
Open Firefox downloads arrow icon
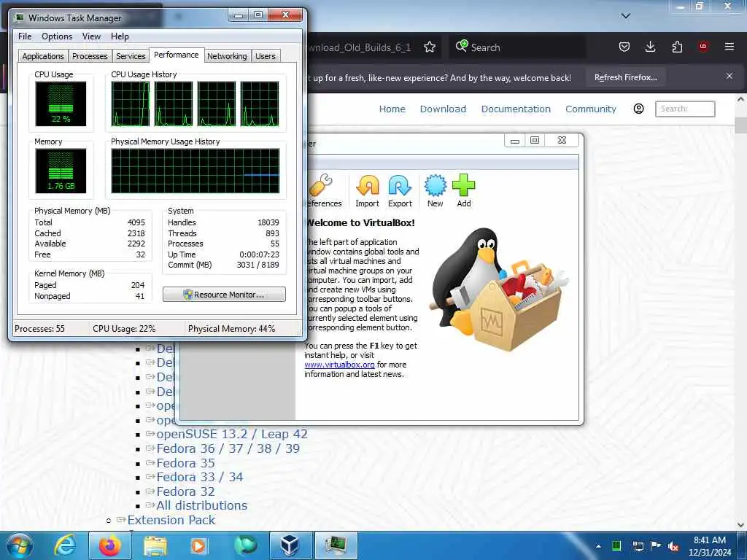coord(650,47)
